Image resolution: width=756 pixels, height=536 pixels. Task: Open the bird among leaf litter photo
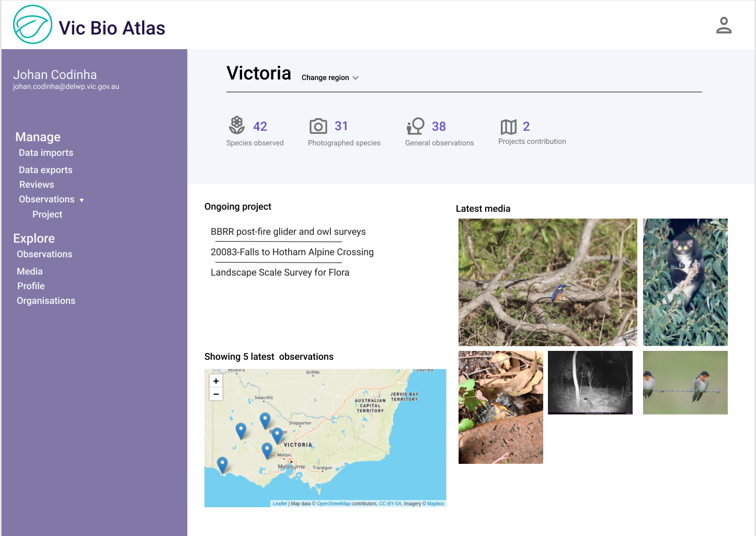click(501, 407)
